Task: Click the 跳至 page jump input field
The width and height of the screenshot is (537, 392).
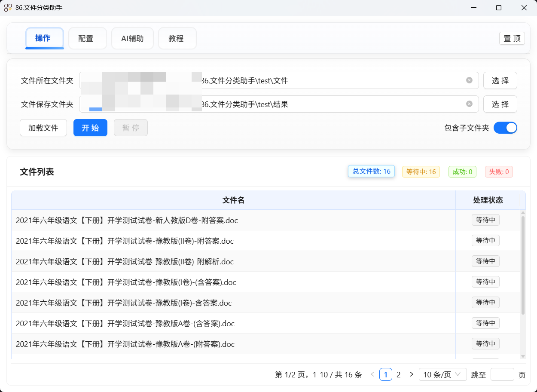Action: pyautogui.click(x=502, y=374)
